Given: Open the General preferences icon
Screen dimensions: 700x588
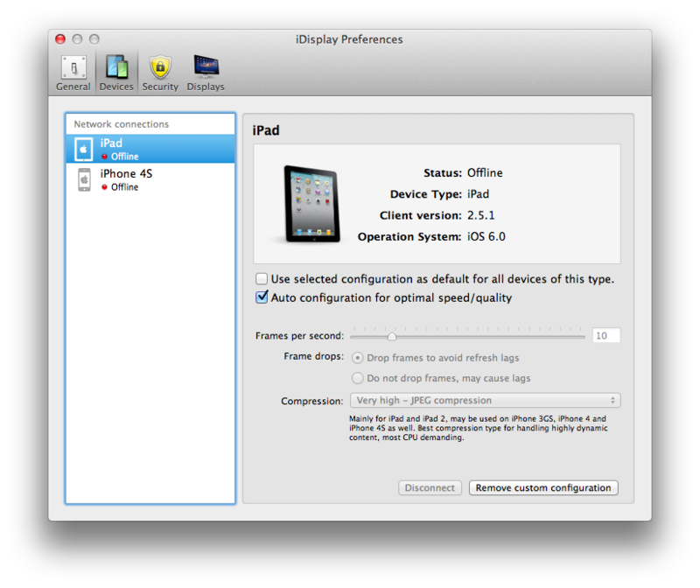Looking at the screenshot, I should 73,68.
